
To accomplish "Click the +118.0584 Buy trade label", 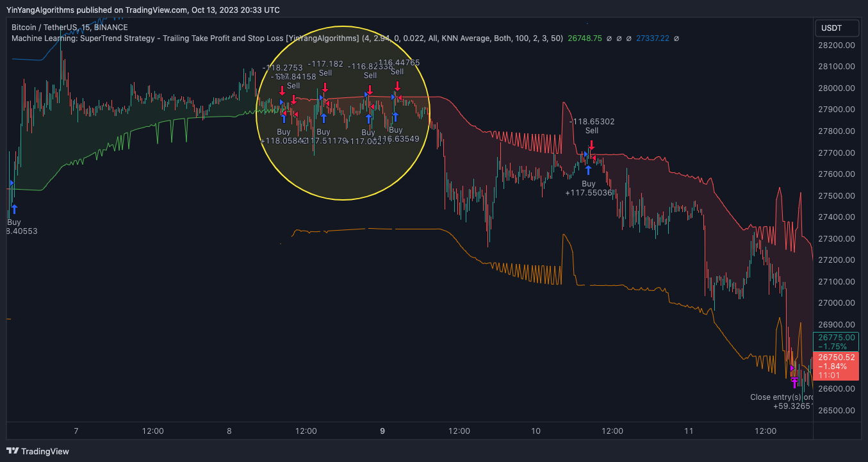I will (283, 136).
